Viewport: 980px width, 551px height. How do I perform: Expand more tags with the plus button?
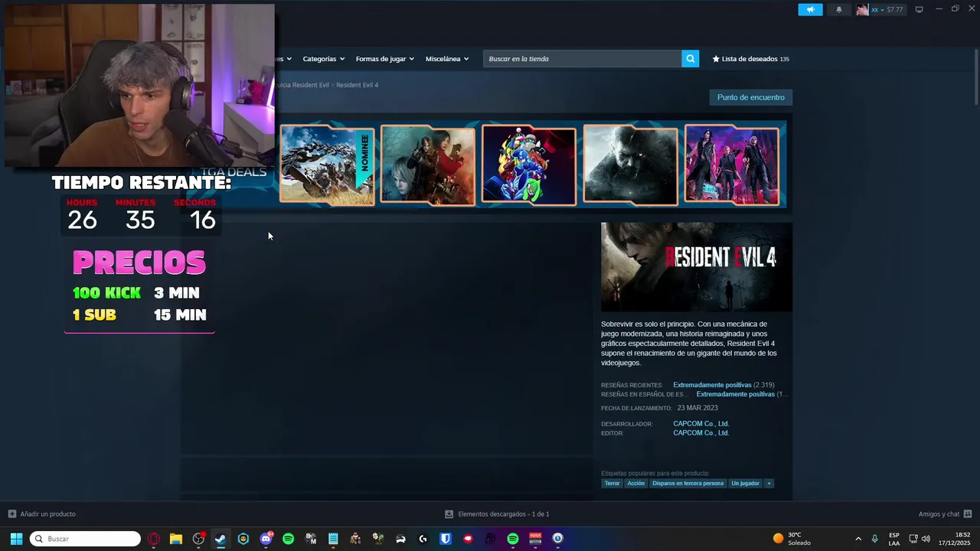(x=769, y=483)
